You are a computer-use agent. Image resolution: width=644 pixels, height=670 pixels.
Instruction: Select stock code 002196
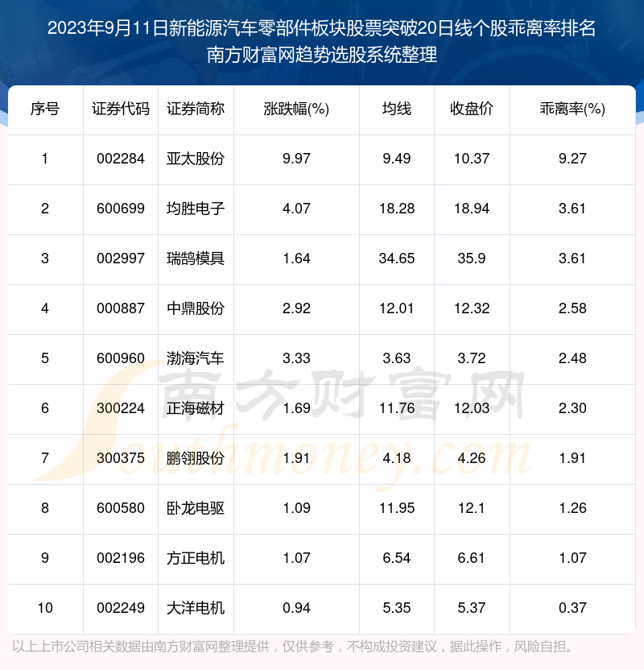click(121, 558)
